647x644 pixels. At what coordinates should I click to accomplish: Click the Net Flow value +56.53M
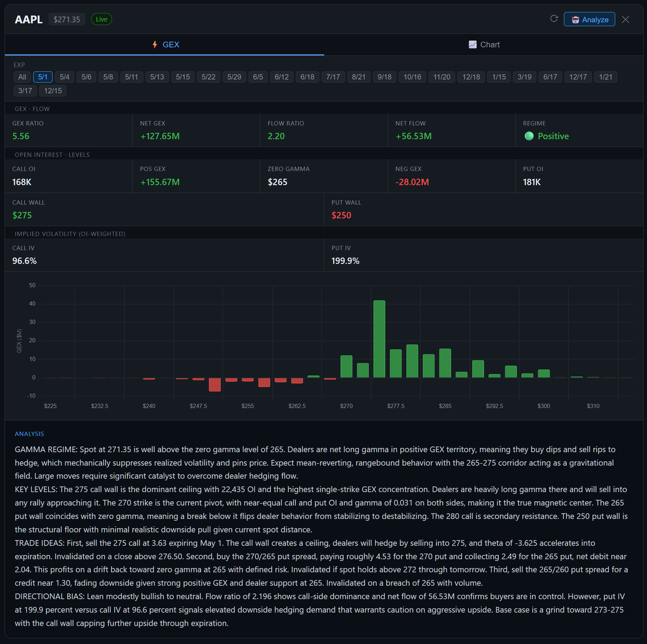click(414, 136)
